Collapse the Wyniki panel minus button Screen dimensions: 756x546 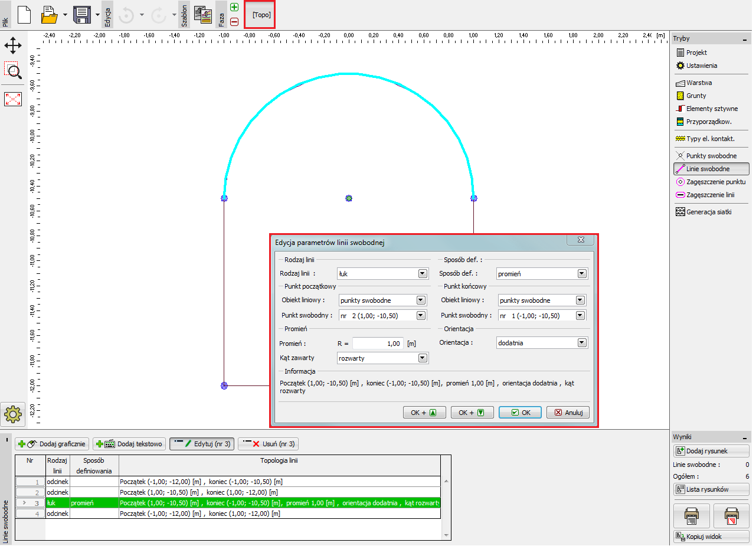coord(745,437)
